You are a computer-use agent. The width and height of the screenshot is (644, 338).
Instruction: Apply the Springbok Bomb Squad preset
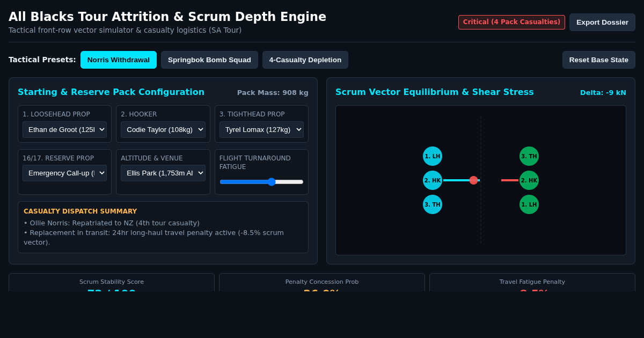point(209,60)
